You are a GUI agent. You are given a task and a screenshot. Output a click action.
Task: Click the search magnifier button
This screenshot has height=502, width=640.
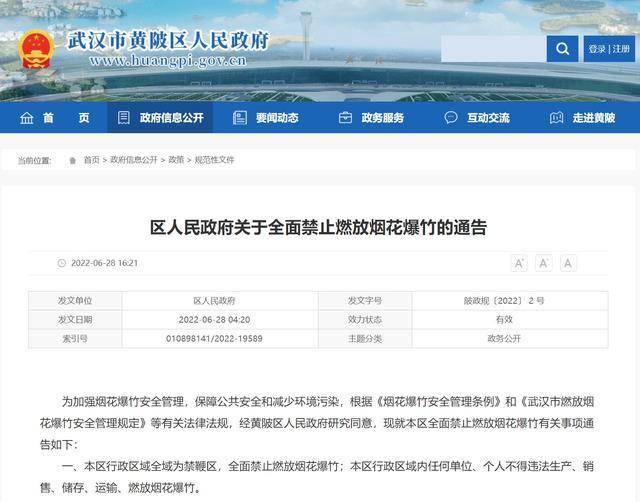pos(562,49)
